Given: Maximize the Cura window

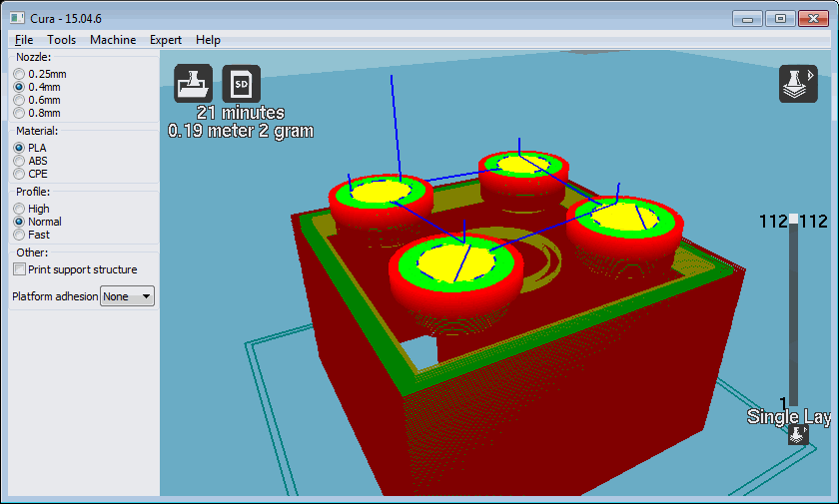Looking at the screenshot, I should [x=780, y=18].
